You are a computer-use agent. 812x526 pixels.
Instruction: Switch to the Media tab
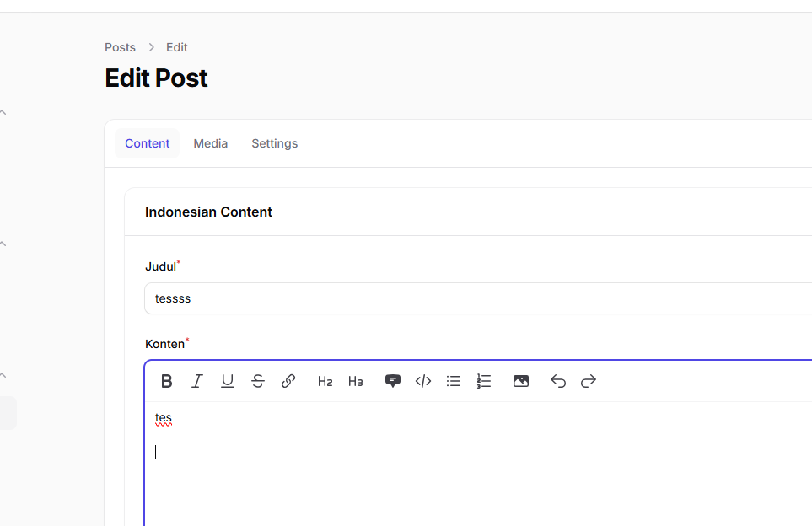click(x=211, y=143)
